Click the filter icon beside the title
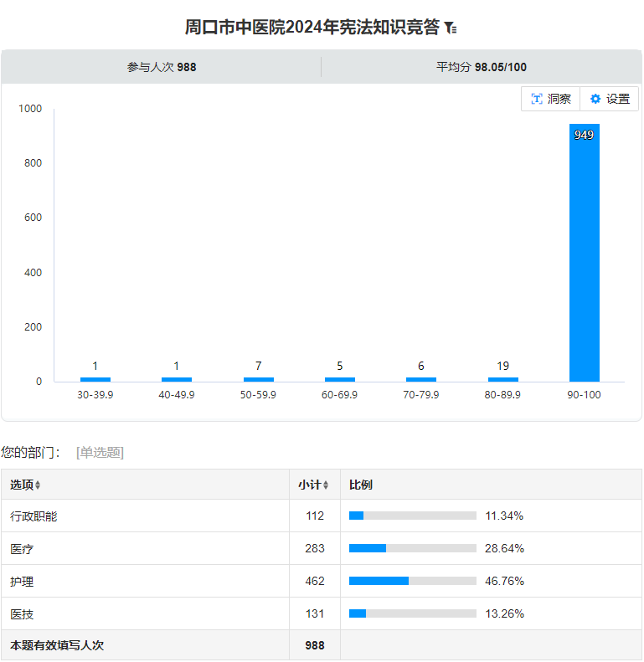 coord(451,28)
